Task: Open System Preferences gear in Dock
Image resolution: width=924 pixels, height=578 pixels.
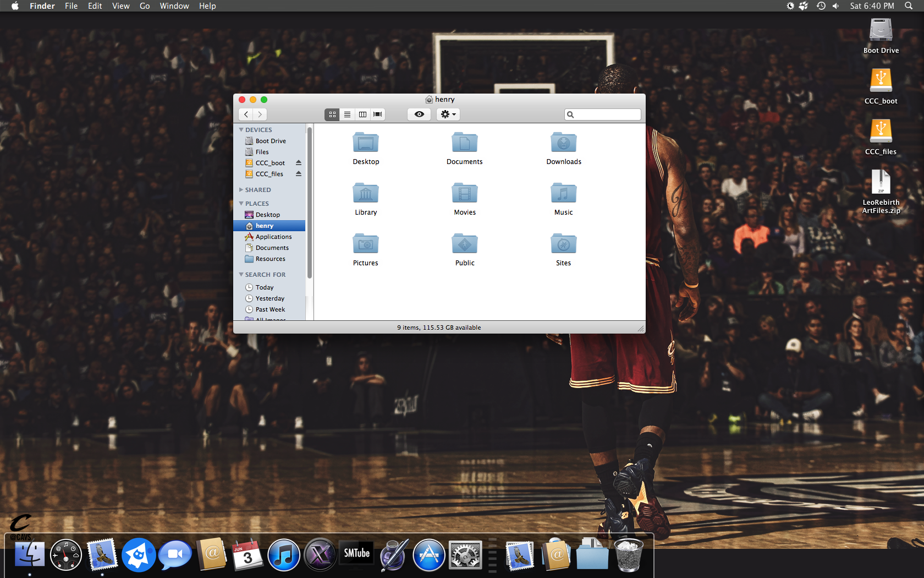Action: pyautogui.click(x=465, y=554)
